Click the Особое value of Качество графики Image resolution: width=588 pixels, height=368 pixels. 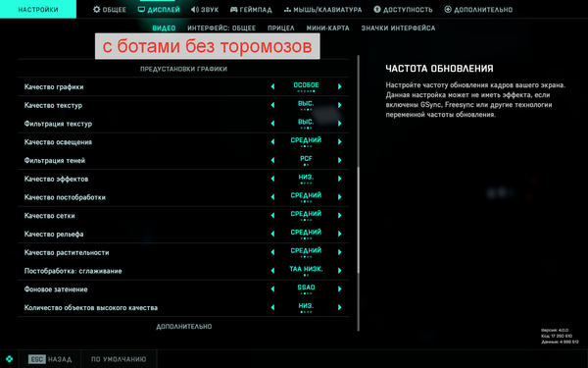click(306, 85)
